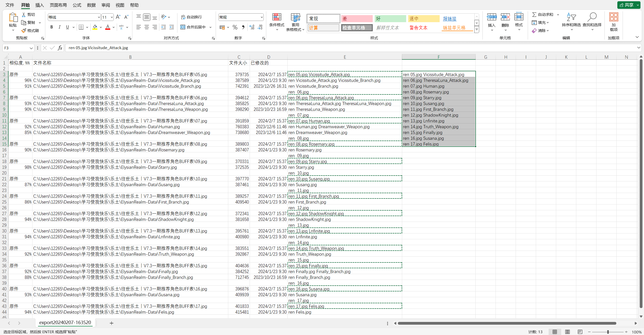Viewport: 644px width, 335px height.
Task: Click Delete cells icon
Action: tap(505, 17)
